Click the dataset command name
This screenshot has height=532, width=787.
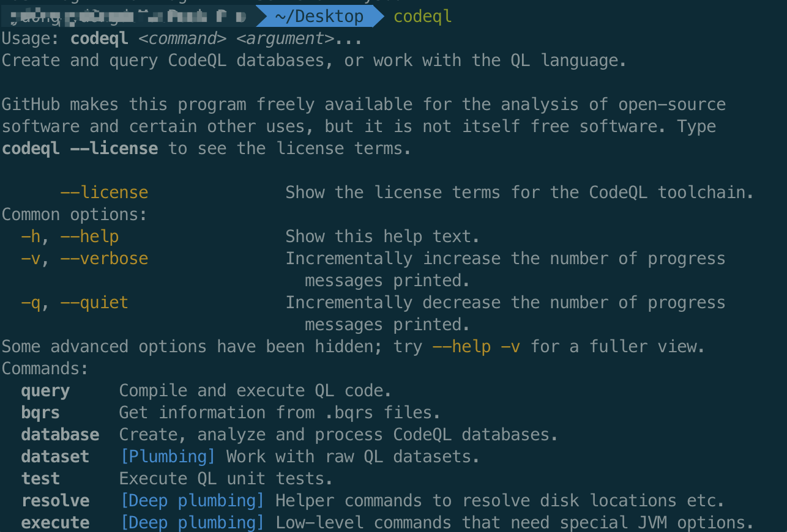coord(55,457)
